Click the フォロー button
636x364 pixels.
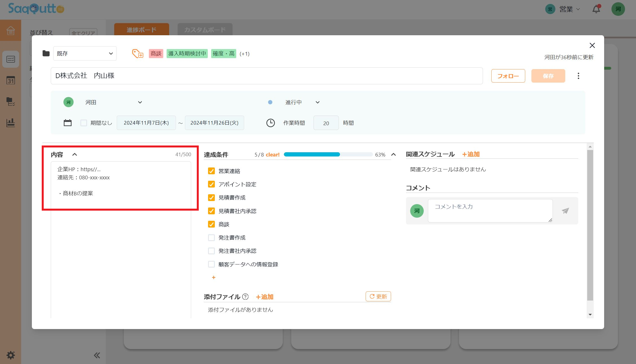508,76
